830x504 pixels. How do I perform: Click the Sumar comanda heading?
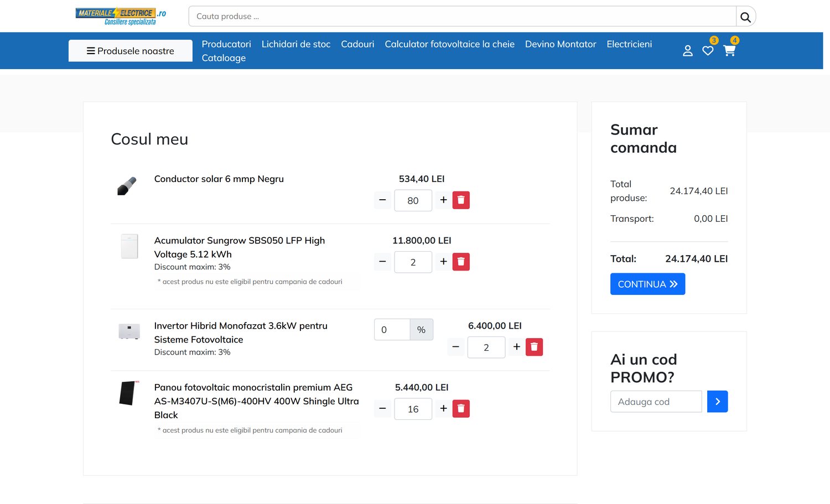click(x=644, y=138)
